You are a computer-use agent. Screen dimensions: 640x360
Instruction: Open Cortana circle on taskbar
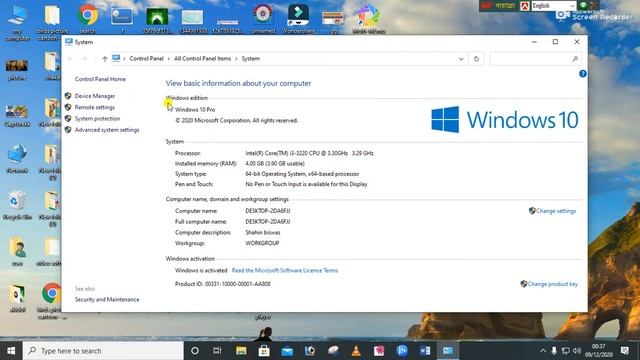click(195, 351)
